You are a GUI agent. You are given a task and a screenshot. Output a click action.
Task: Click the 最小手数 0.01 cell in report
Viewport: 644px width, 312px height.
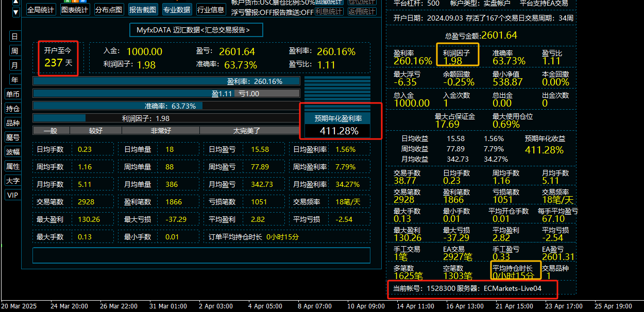159,237
